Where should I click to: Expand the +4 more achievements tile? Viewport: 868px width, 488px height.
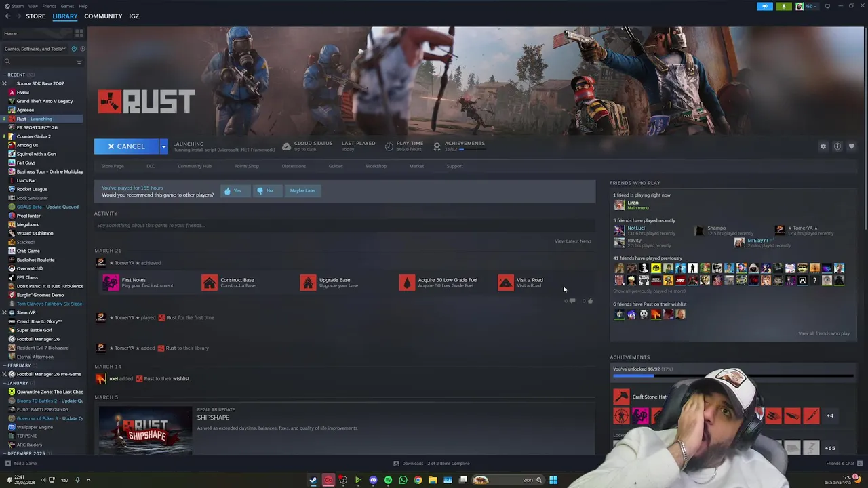point(830,415)
